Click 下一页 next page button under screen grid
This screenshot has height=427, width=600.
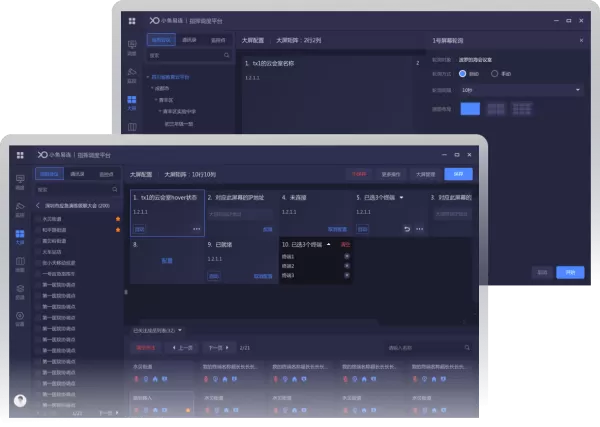(218, 348)
